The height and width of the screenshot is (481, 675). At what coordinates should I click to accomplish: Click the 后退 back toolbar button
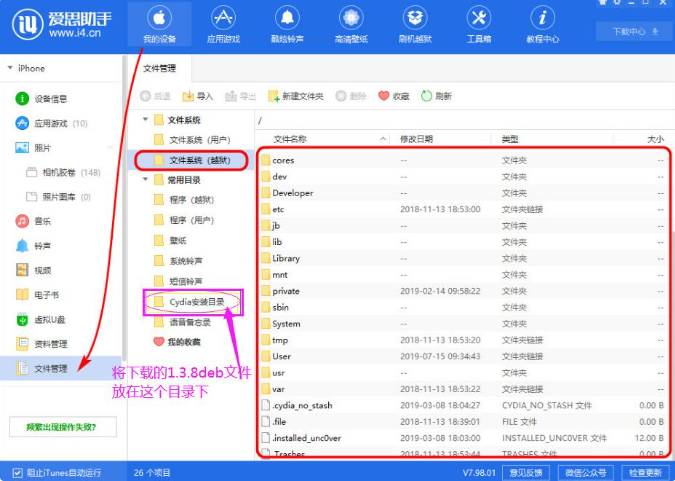(155, 96)
